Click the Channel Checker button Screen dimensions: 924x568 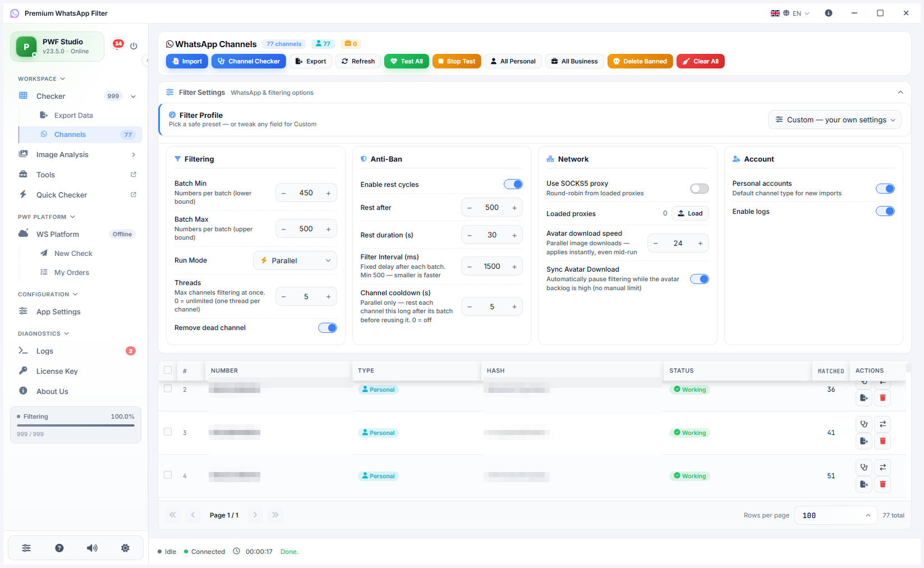coord(249,61)
